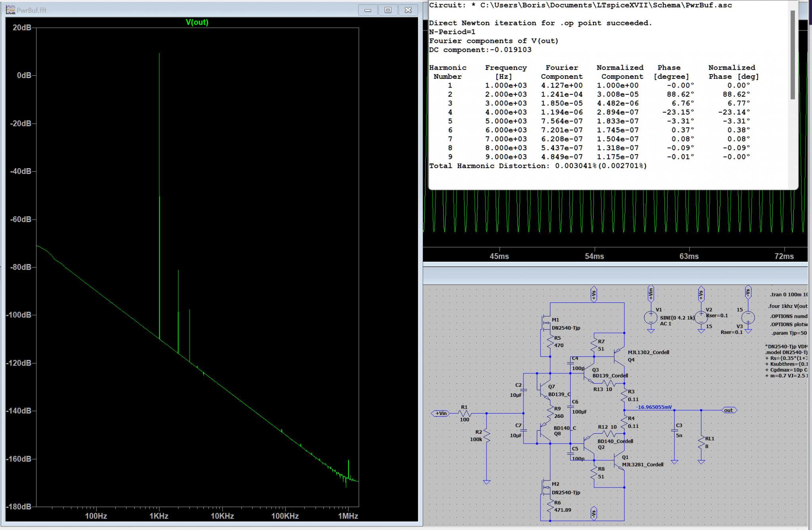Image resolution: width=812 pixels, height=530 pixels.
Task: Click the 1 kHz fundamental spike in FFT plot
Action: [159, 196]
